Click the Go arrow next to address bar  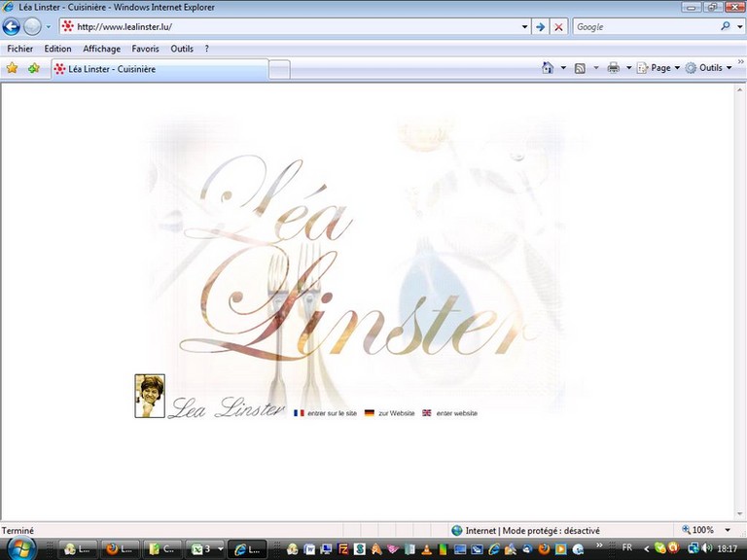(541, 27)
